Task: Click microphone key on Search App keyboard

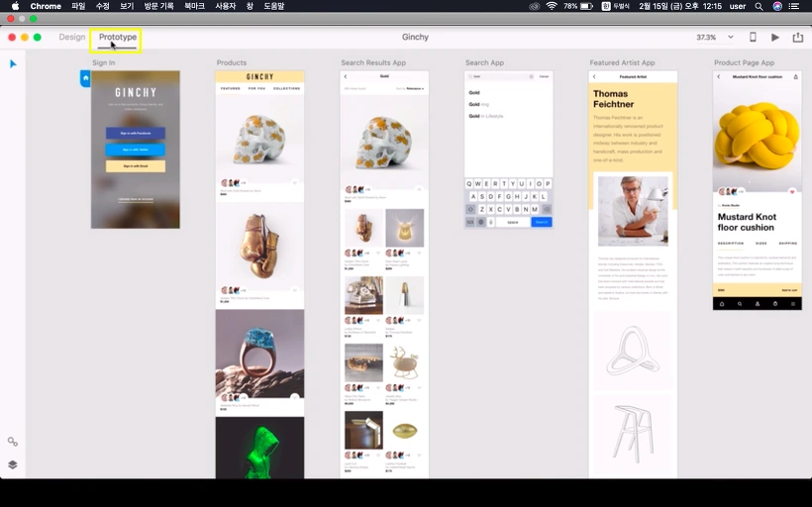Action: [491, 222]
